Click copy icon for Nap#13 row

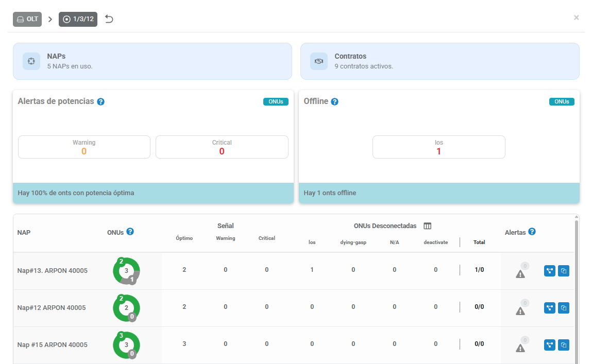pos(564,271)
